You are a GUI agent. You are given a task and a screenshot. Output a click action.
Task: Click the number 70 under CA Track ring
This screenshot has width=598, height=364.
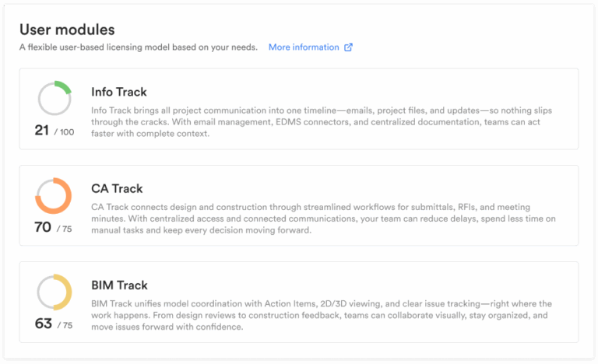click(x=43, y=227)
